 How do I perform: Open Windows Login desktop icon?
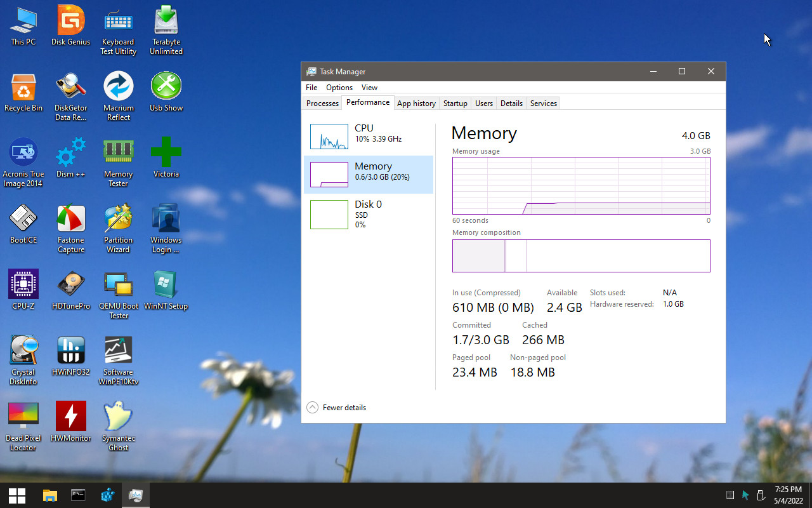tap(166, 228)
